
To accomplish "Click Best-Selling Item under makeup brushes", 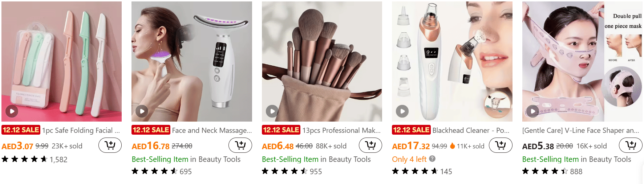I will (290, 159).
